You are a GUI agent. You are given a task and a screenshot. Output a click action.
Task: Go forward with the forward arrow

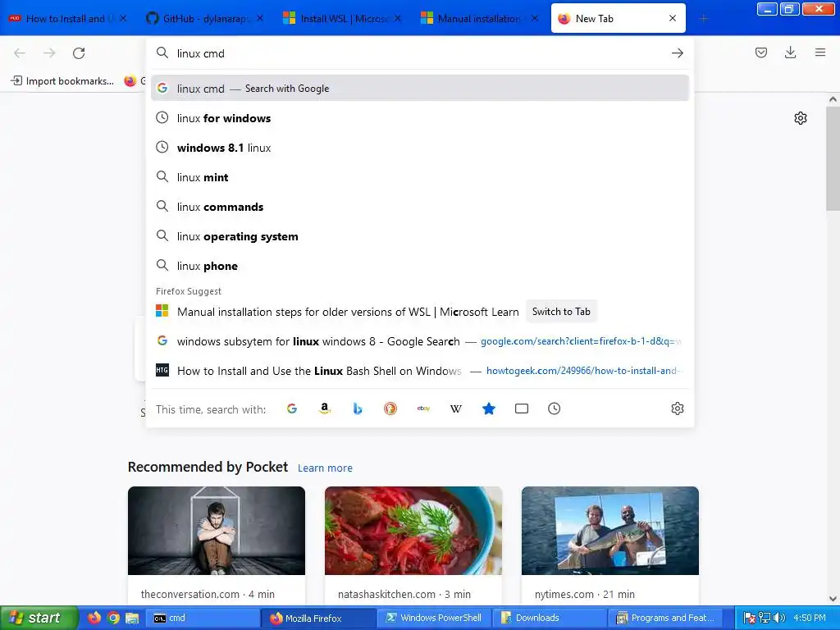point(49,53)
